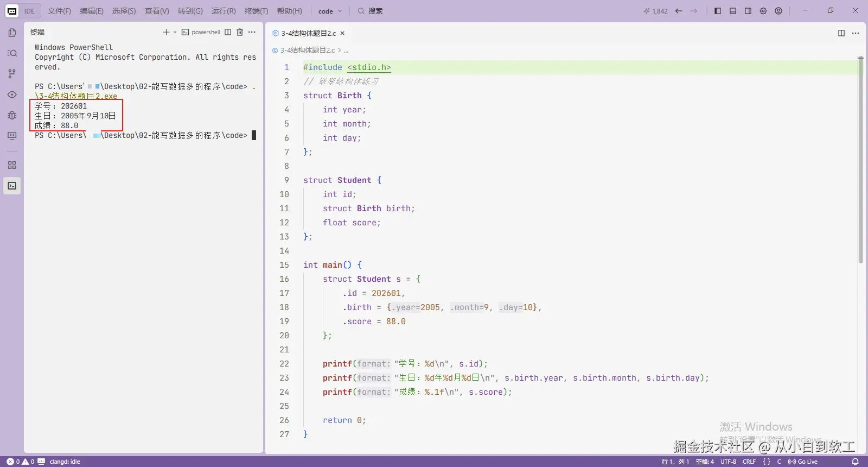Close the 3-4结构体题目2.c tab
This screenshot has height=467, width=868.
click(342, 33)
